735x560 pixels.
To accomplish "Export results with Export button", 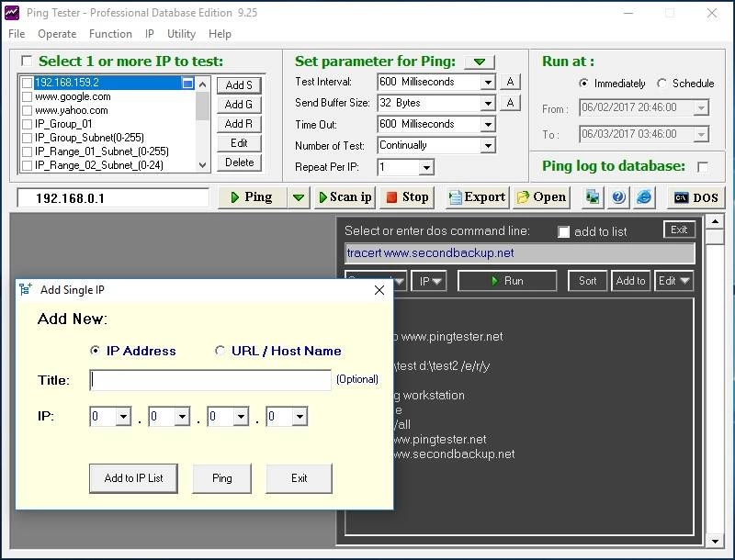I will 477,197.
